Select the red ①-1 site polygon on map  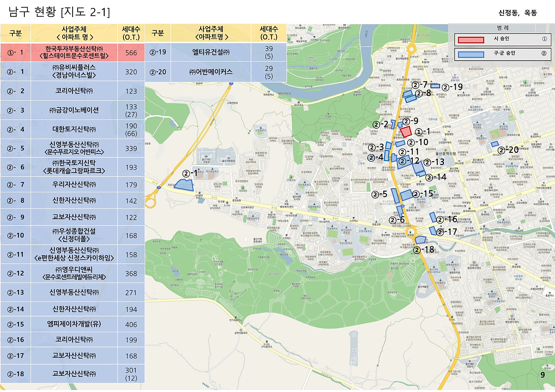[405, 132]
